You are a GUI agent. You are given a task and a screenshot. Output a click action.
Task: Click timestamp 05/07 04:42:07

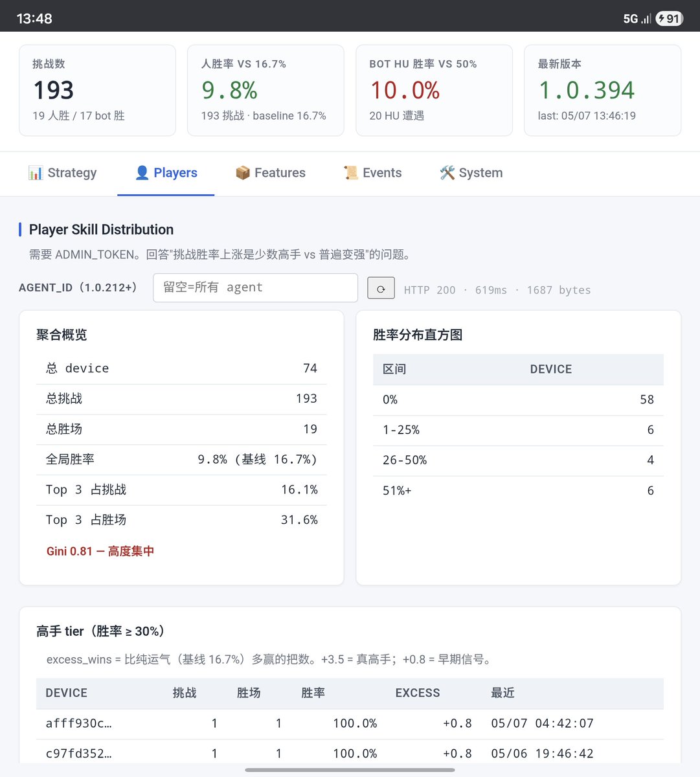click(x=542, y=723)
